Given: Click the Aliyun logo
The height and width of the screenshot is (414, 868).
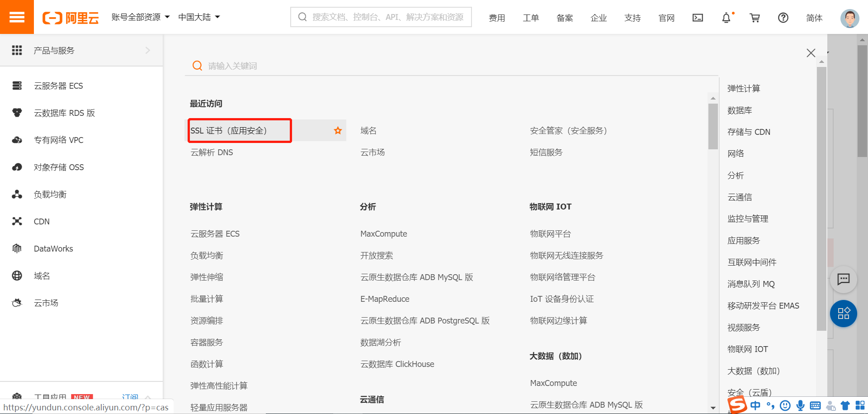Looking at the screenshot, I should 71,18.
